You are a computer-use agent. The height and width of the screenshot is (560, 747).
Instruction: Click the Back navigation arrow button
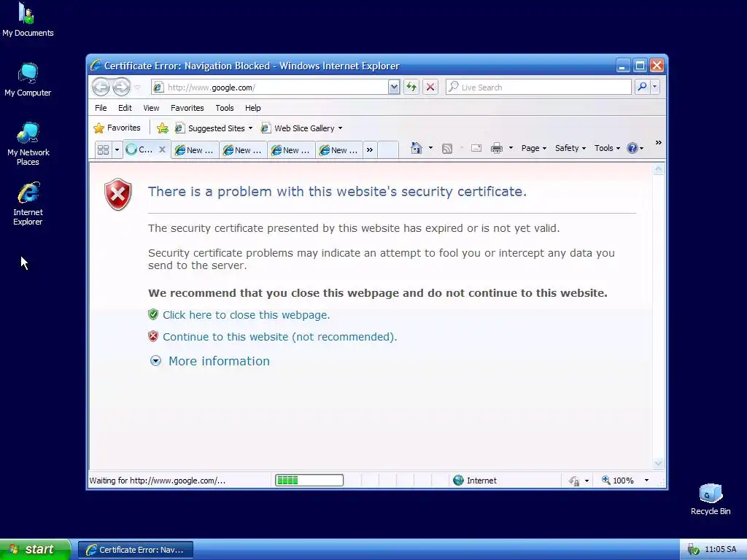pyautogui.click(x=101, y=87)
